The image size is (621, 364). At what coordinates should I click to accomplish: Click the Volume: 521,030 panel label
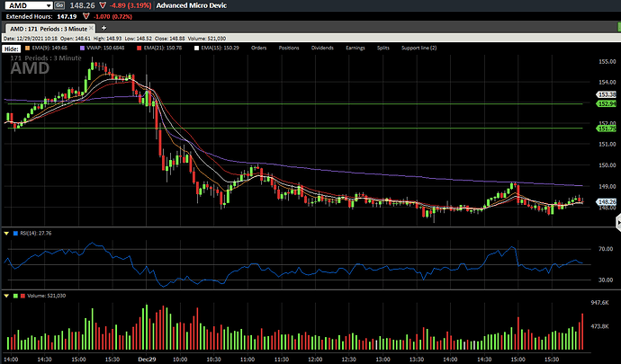46,296
